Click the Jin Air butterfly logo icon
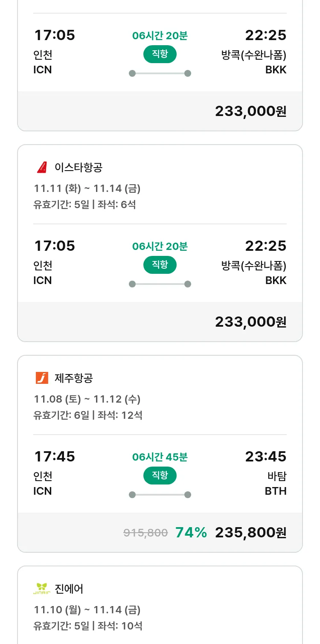320x644 pixels. coord(42,589)
